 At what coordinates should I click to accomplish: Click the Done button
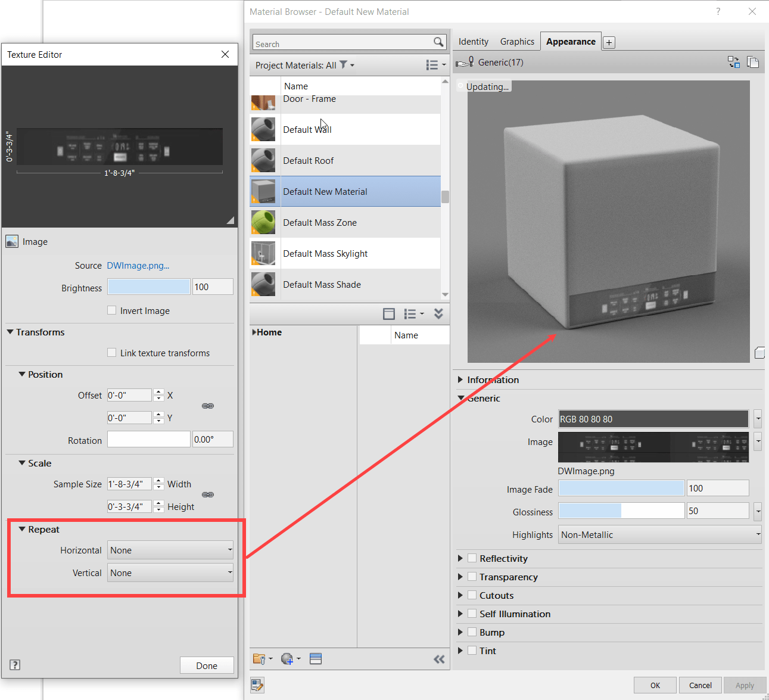pos(207,665)
